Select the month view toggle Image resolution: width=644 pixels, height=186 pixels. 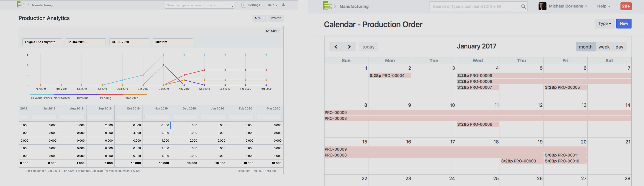click(x=585, y=47)
